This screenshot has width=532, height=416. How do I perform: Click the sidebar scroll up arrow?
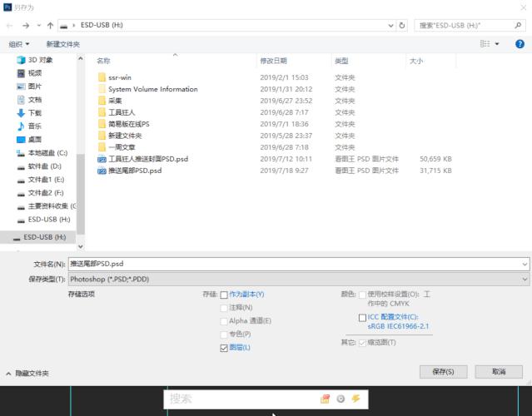[x=81, y=58]
